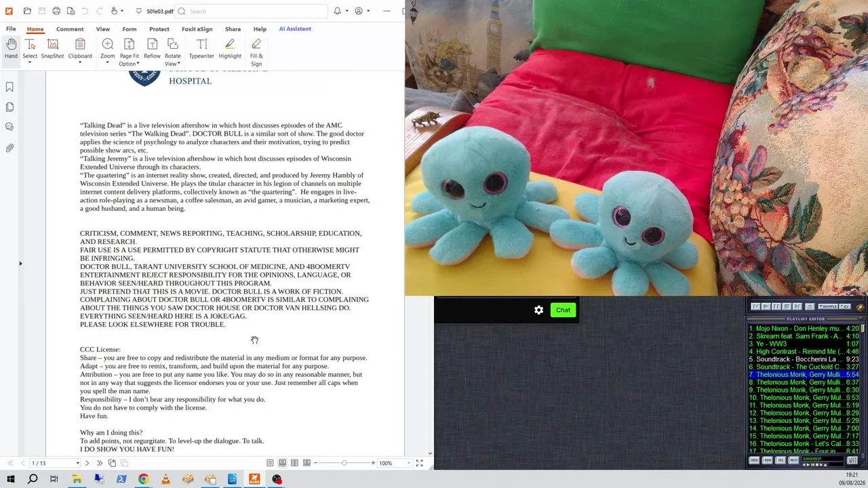The height and width of the screenshot is (488, 868).
Task: Click the Foxit search field
Action: tap(251, 11)
